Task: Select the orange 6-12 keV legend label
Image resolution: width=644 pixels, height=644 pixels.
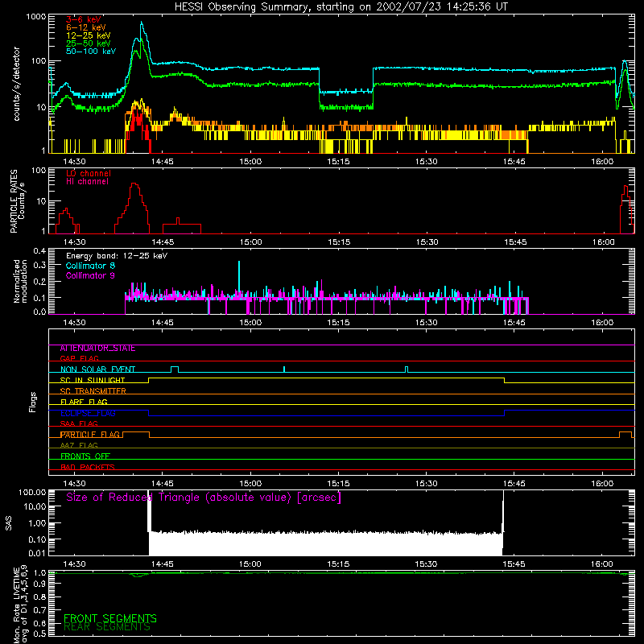Action: click(x=86, y=27)
